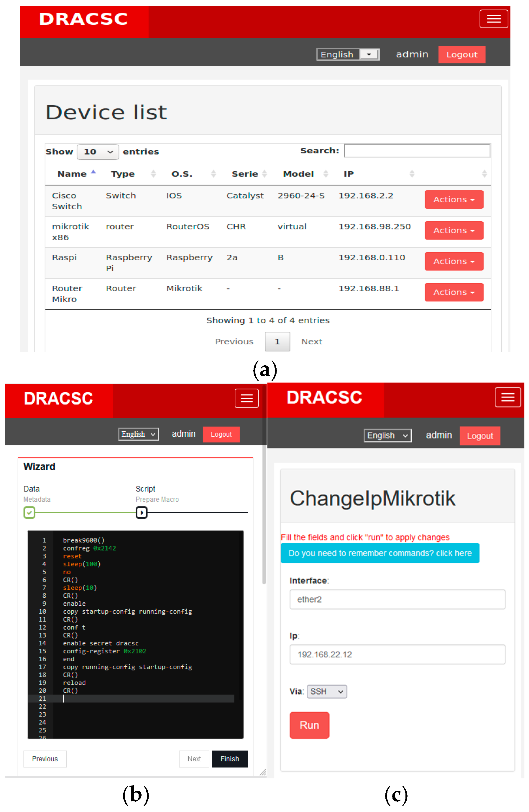
Task: Sort device table by IP column
Action: (412, 174)
